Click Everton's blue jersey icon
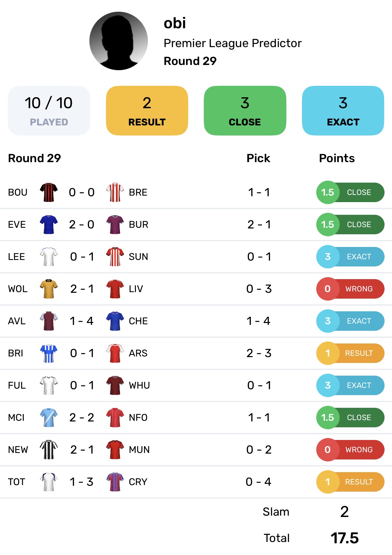The height and width of the screenshot is (555, 392). tap(49, 224)
